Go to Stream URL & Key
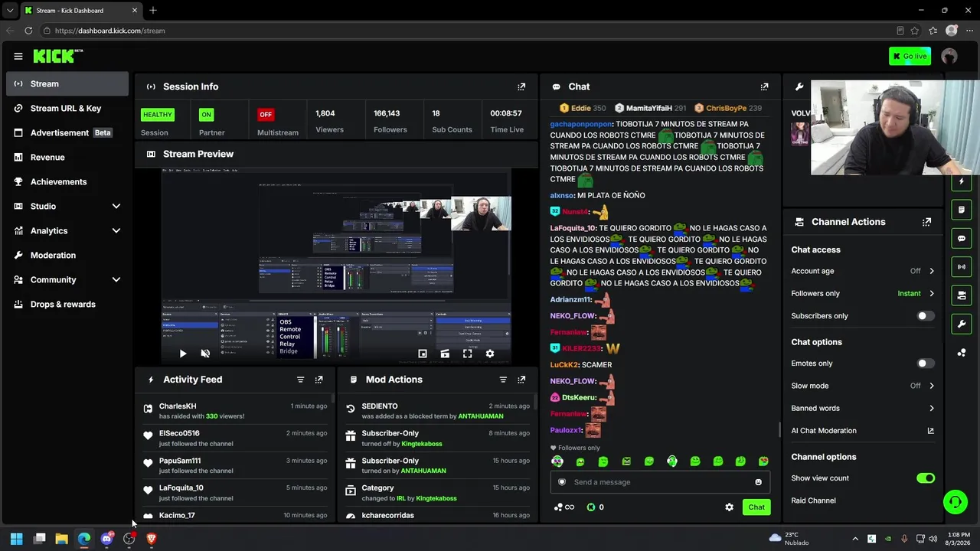This screenshot has width=980, height=551. coord(67,108)
